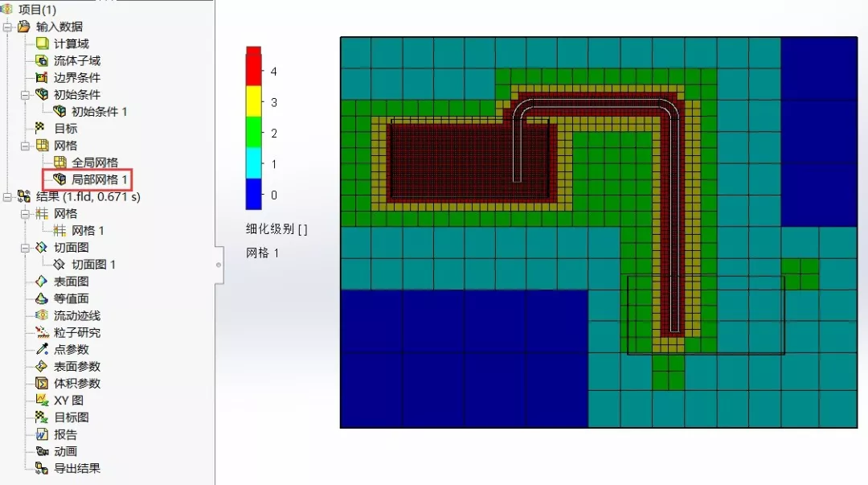Open the 目标图 (Goal Plot) icon
This screenshot has width=868, height=485.
point(40,417)
